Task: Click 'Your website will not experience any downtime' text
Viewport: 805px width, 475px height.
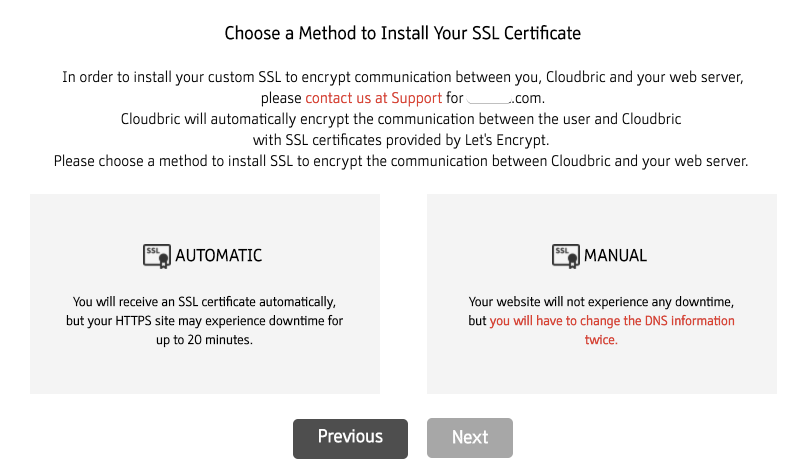Action: point(601,302)
